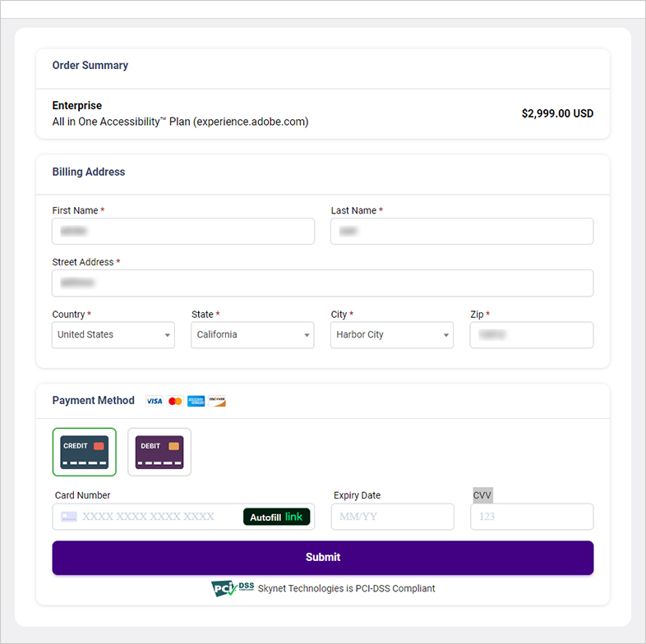Click the Order Summary heading
Screen dimensions: 646x644
click(x=90, y=66)
